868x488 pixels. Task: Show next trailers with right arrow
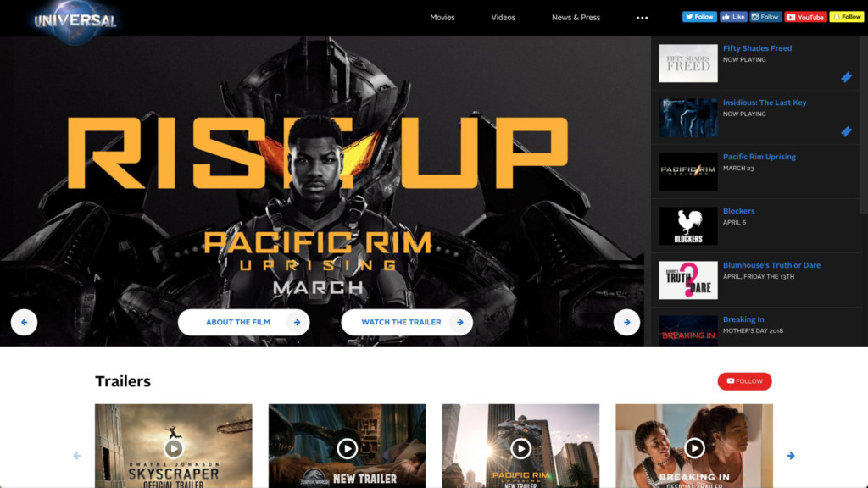[791, 455]
